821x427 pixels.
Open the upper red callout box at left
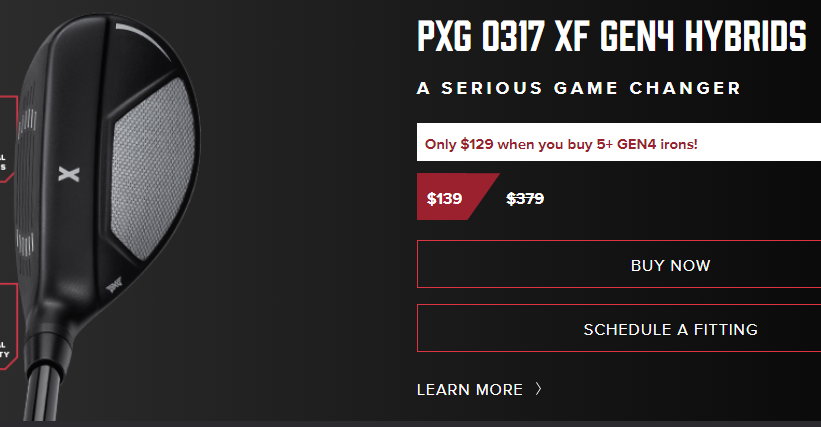(x=7, y=140)
